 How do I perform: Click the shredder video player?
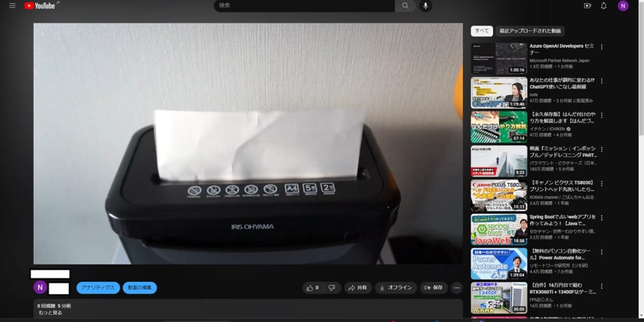248,143
